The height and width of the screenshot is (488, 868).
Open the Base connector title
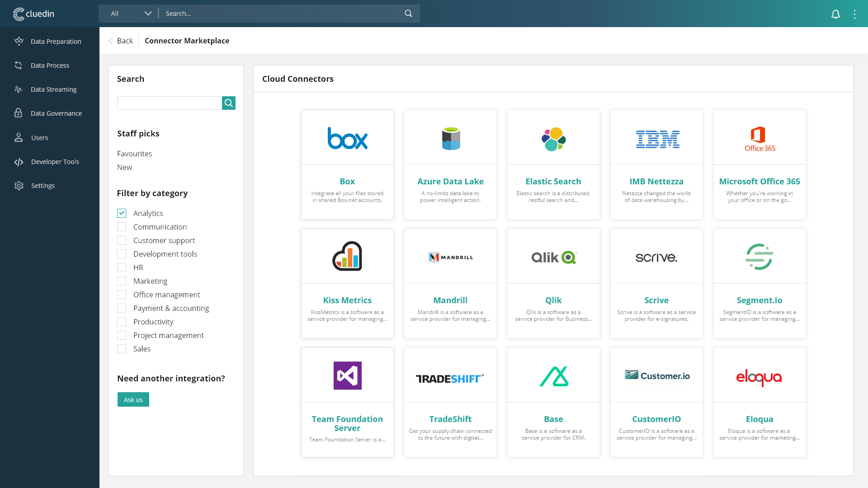(x=553, y=419)
